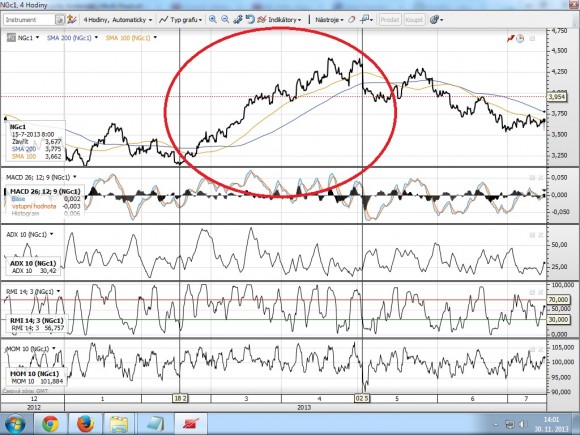Click the zoom in magnifier icon
Screen dimensions: 580x435
coord(213,20)
